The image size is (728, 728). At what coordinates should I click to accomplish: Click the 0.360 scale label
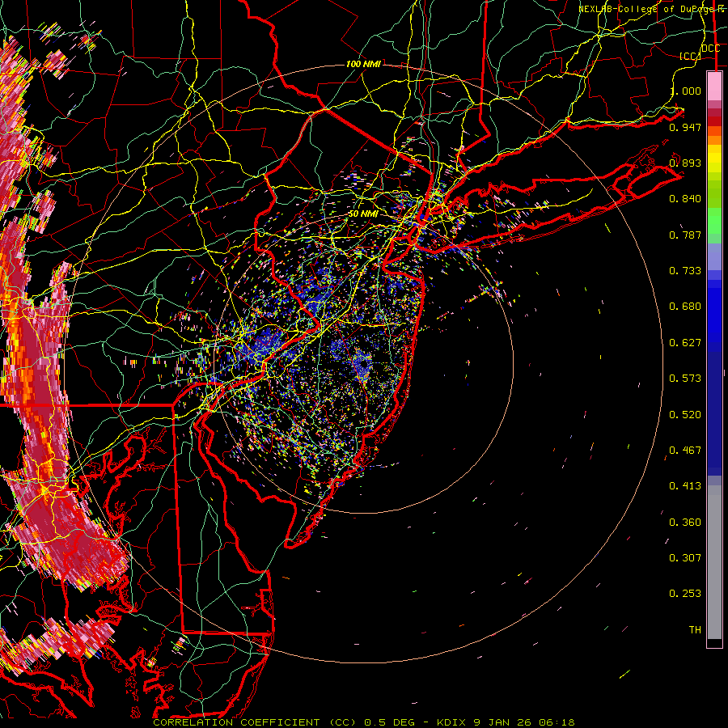(x=685, y=523)
